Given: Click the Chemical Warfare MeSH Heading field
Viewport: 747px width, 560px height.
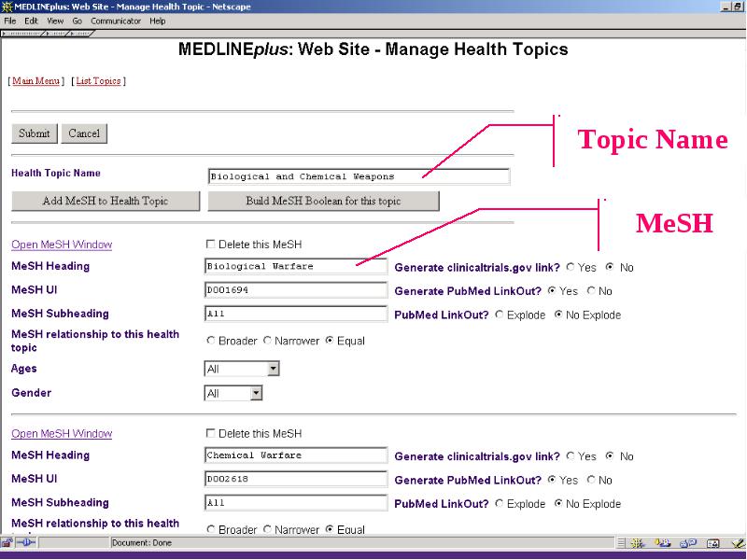Looking at the screenshot, I should (x=296, y=455).
